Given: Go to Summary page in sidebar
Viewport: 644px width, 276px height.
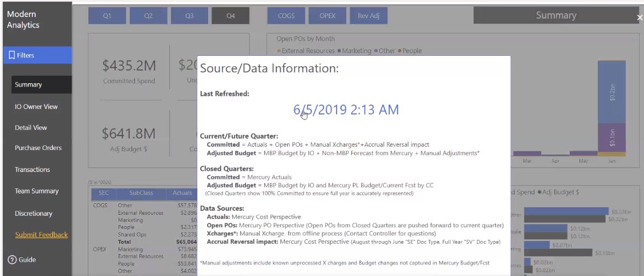Looking at the screenshot, I should click(x=42, y=84).
